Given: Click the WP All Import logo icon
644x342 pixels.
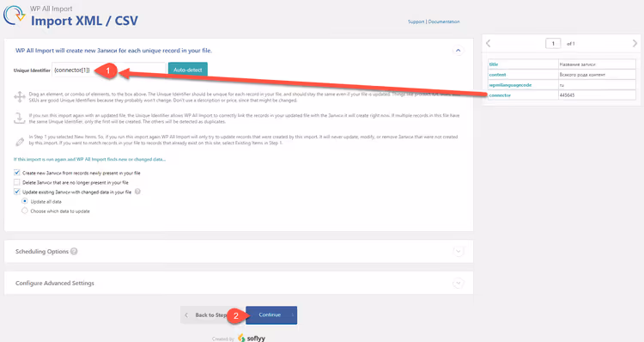Looking at the screenshot, I should 15,15.
